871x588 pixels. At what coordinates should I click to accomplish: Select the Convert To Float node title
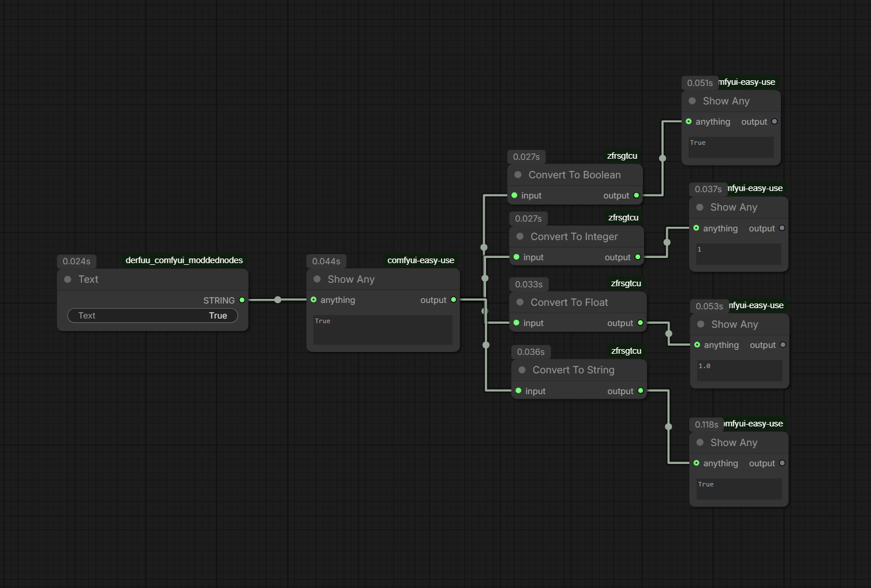pyautogui.click(x=569, y=302)
